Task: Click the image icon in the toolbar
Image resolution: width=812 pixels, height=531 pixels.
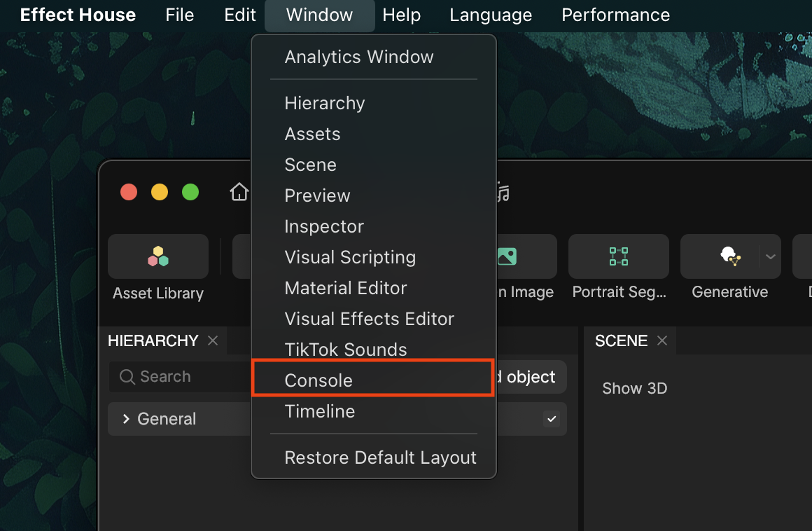Action: click(x=507, y=256)
